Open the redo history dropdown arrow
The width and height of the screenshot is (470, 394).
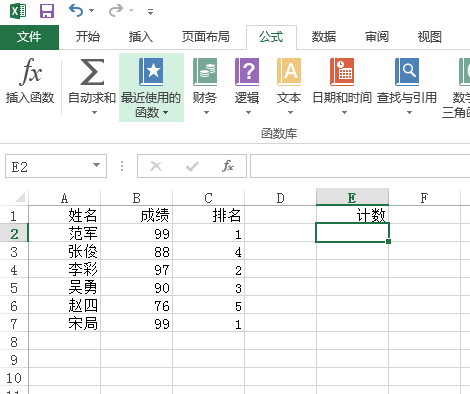point(131,11)
